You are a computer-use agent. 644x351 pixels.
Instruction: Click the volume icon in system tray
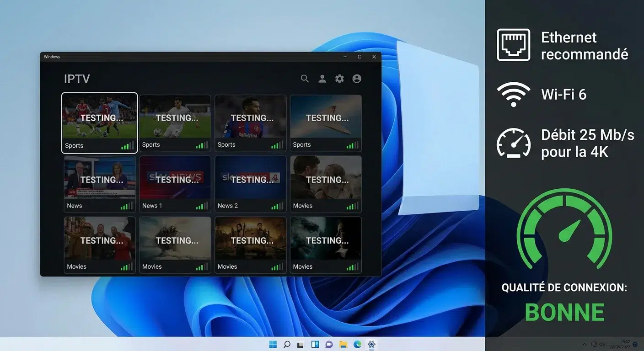pos(602,344)
